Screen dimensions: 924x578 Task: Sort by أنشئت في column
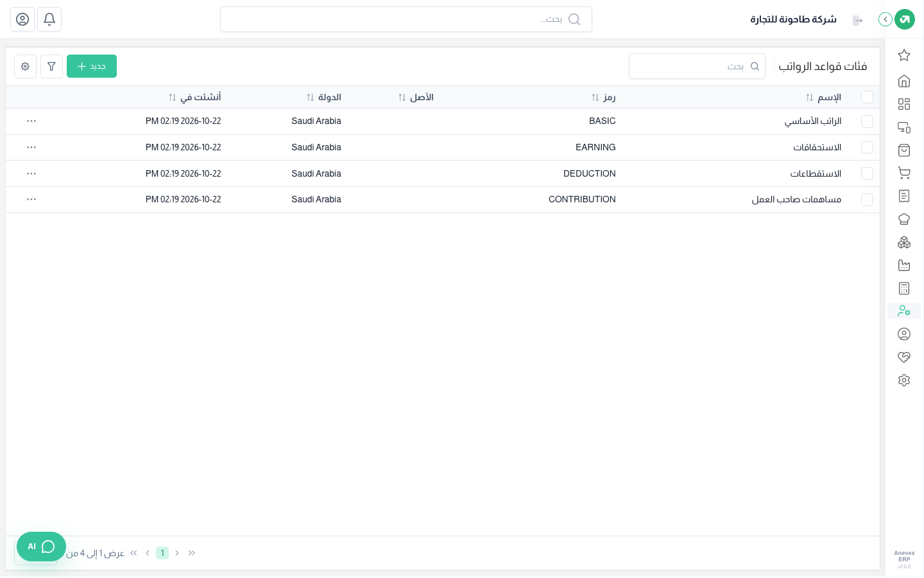194,97
